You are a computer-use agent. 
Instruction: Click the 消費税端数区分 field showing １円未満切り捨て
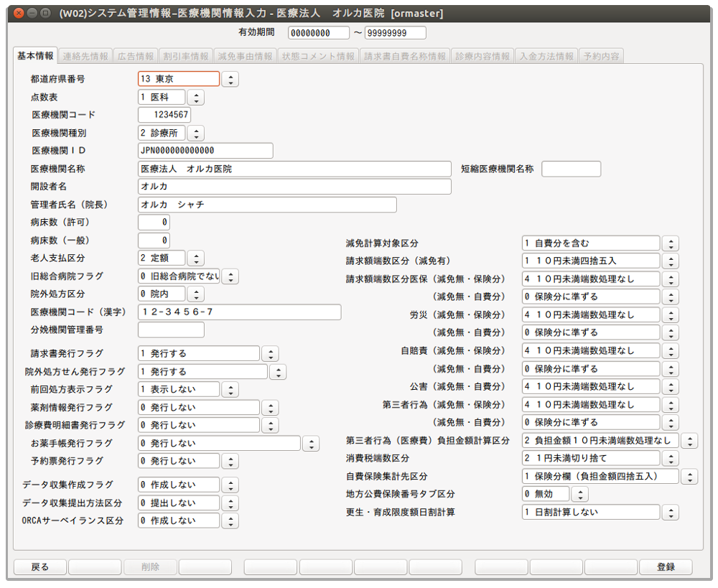click(591, 458)
